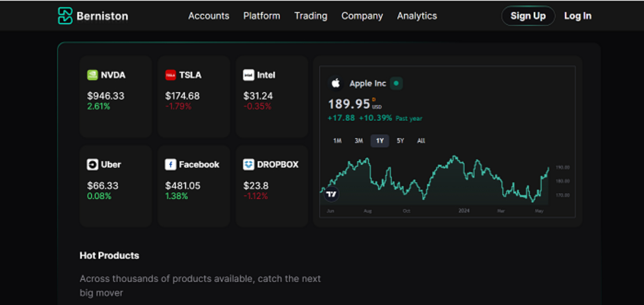
Task: Click the Facebook logo icon
Action: click(x=171, y=164)
